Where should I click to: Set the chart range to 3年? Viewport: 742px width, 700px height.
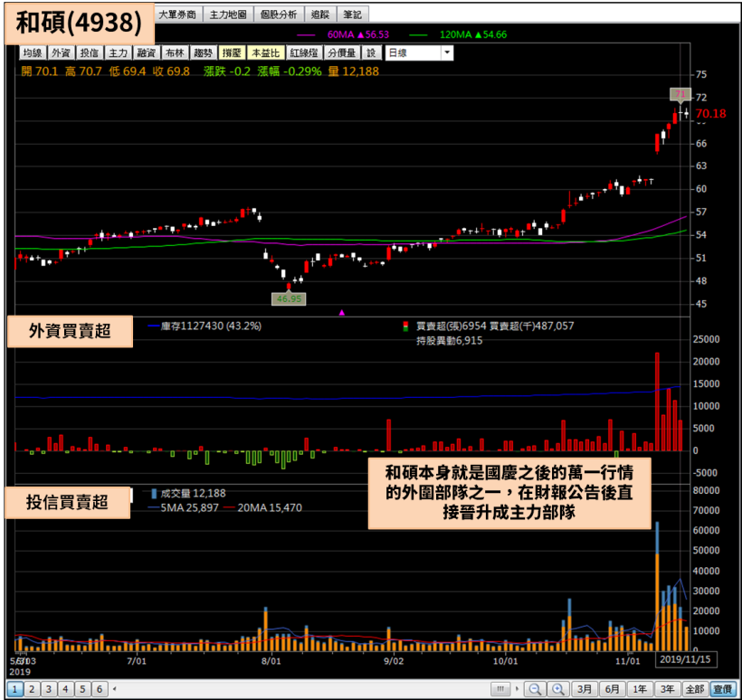pyautogui.click(x=667, y=688)
